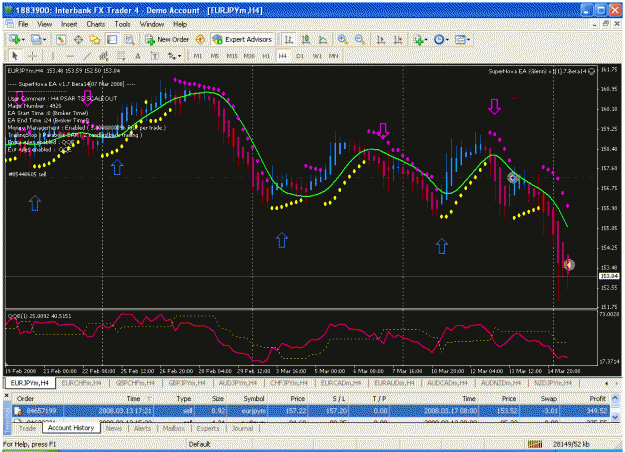This screenshot has height=452, width=625.
Task: Switch to the M15 timeframe
Action: point(232,56)
